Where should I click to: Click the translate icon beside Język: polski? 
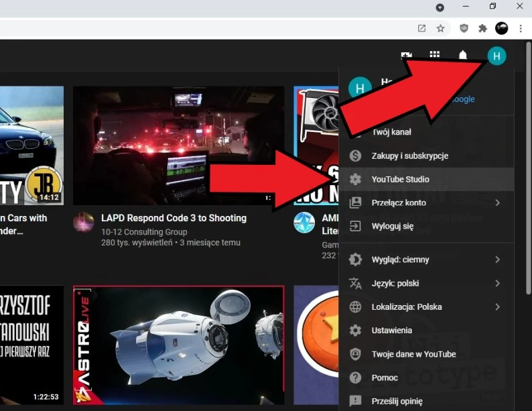[355, 284]
